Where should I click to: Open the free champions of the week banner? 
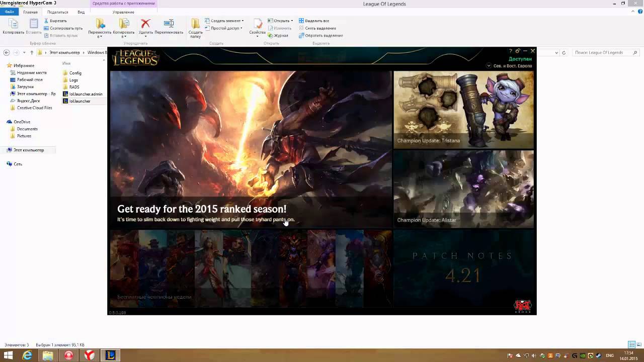tap(251, 268)
